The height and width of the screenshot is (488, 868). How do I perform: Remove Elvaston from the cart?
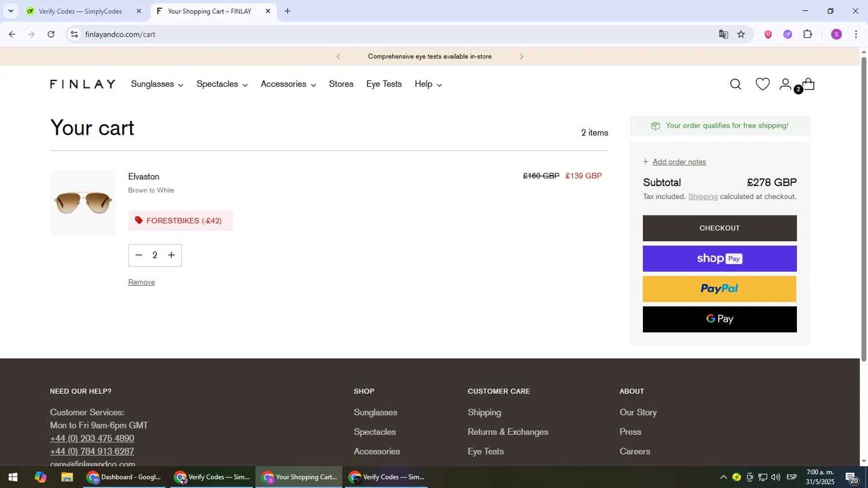coord(141,282)
